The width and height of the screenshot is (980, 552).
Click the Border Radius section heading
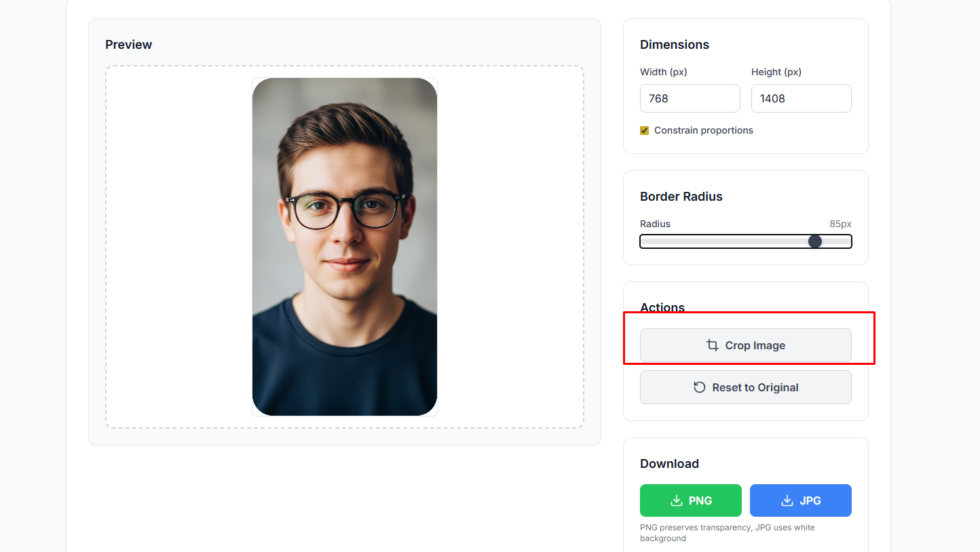click(681, 197)
